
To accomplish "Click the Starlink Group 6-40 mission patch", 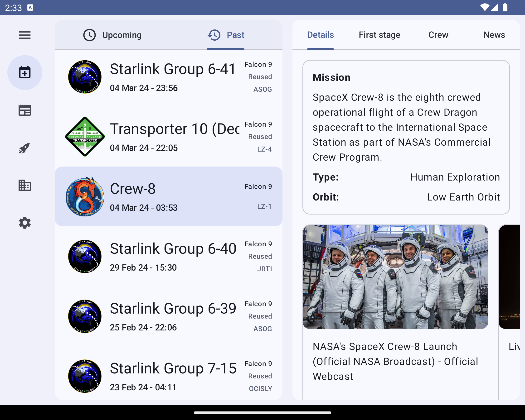I will tap(85, 257).
